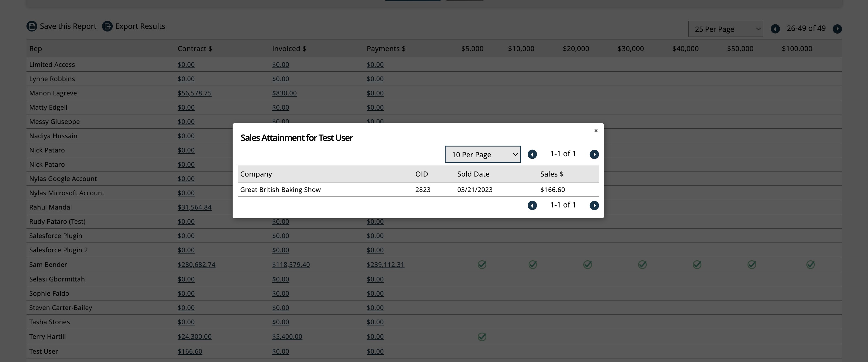Open Sam Bender's $239,112.31 payments link

click(385, 265)
